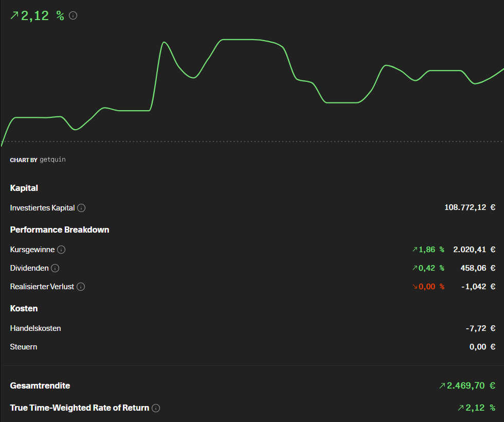This screenshot has width=504, height=422.
Task: Click the Steuern value 0,00 €
Action: (x=482, y=347)
